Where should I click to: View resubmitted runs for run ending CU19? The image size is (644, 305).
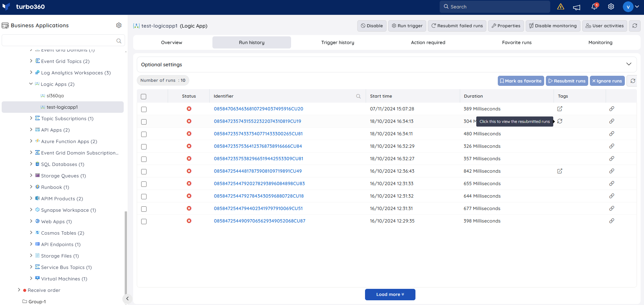(560, 121)
